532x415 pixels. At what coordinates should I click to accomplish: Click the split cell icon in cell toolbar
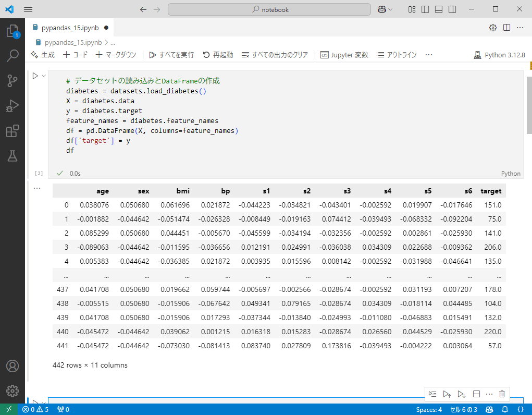pyautogui.click(x=476, y=394)
